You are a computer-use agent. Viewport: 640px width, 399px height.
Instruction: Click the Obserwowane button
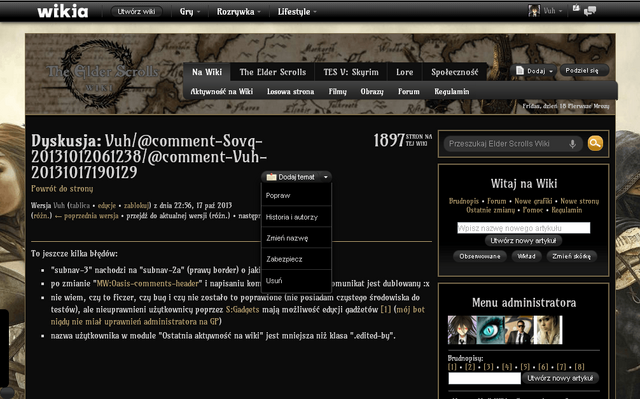tap(480, 256)
